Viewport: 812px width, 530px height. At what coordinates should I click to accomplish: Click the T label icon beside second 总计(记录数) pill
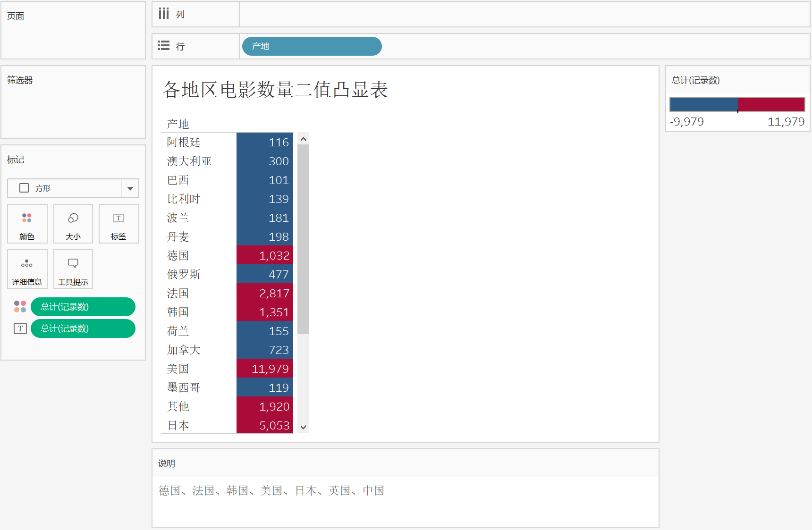click(20, 328)
